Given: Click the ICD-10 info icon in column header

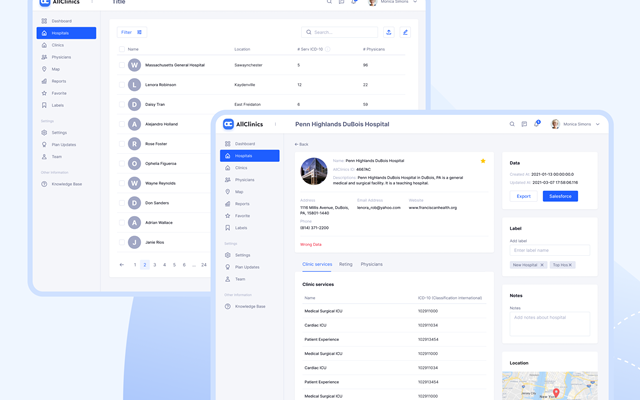Looking at the screenshot, I should tap(327, 49).
